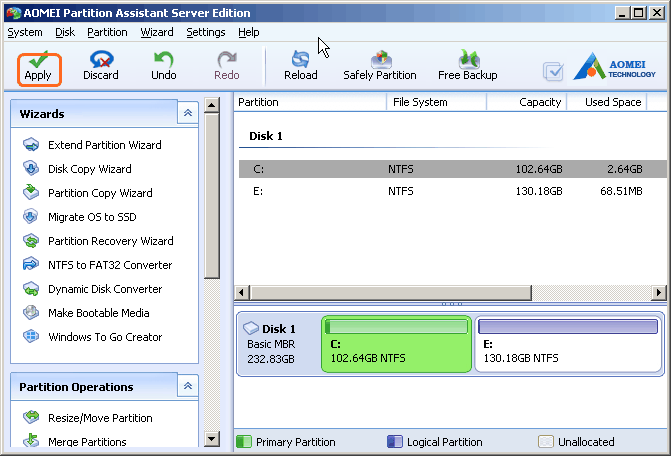
Task: Select the green C: 102.64GB partition block
Action: click(397, 344)
